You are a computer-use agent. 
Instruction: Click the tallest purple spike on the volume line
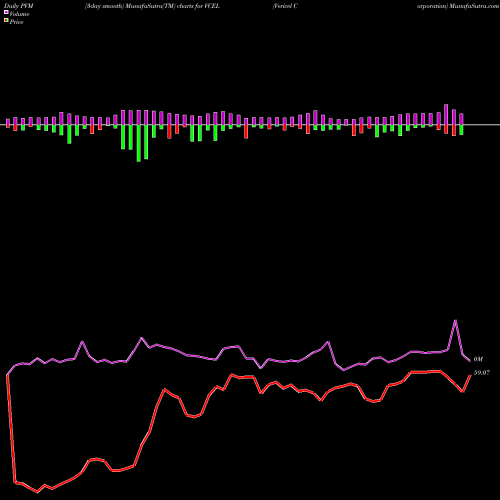(455, 321)
